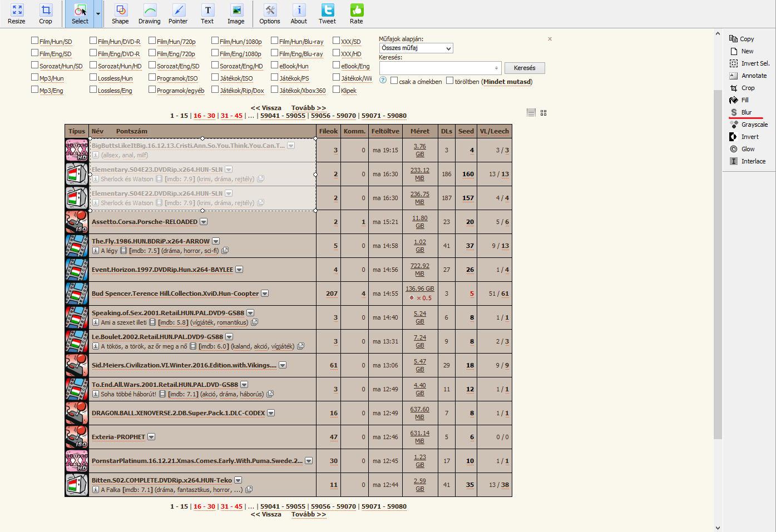Open top pagination page 16 - 30

[204, 116]
